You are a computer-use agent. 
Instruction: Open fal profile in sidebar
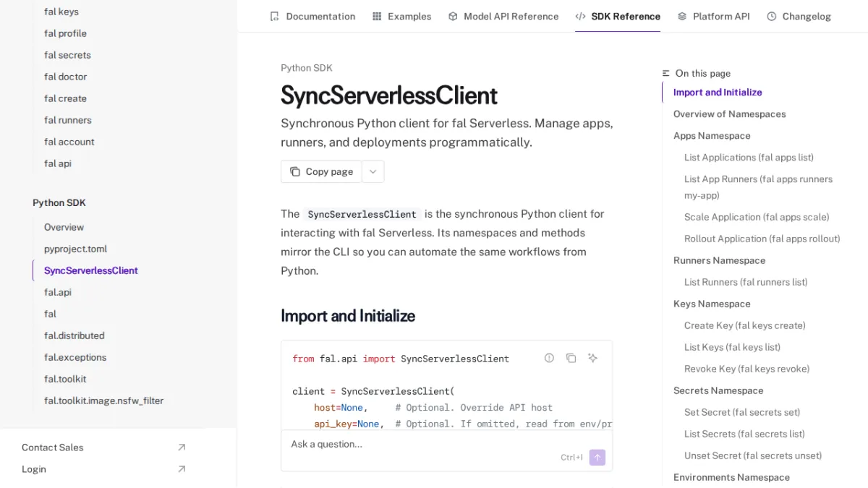pyautogui.click(x=65, y=33)
